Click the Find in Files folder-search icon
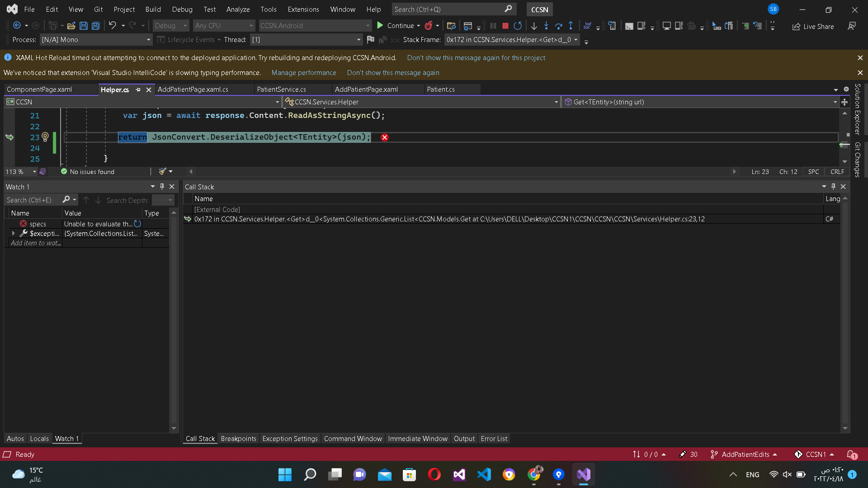Image resolution: width=868 pixels, height=488 pixels. point(451,26)
